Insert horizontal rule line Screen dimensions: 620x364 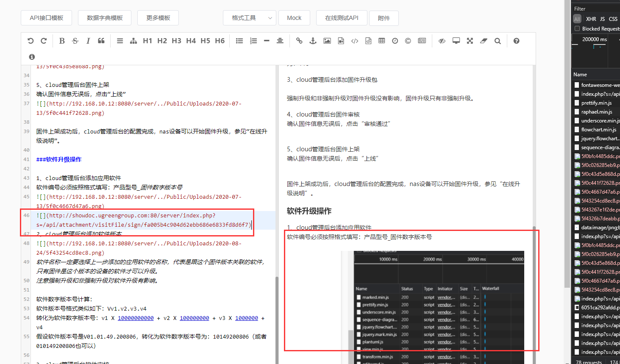click(267, 41)
